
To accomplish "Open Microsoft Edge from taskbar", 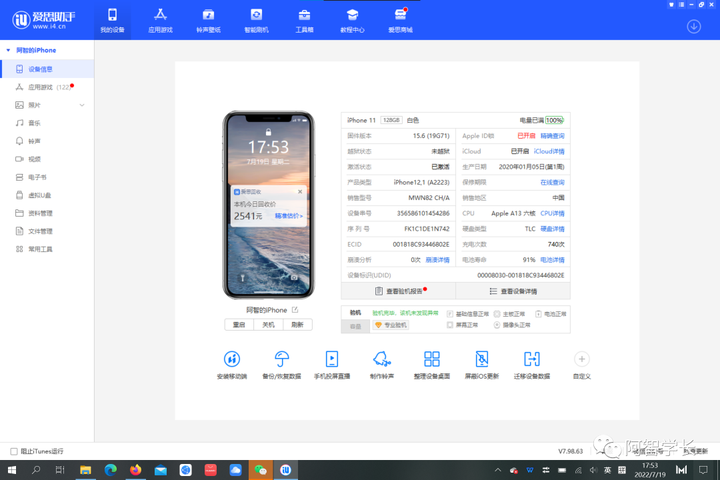I will pos(110,470).
